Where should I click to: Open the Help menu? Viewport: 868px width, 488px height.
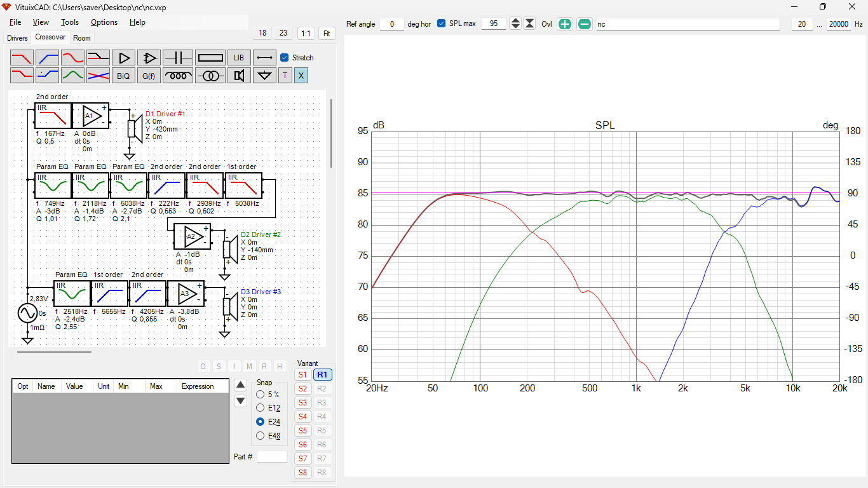point(137,22)
